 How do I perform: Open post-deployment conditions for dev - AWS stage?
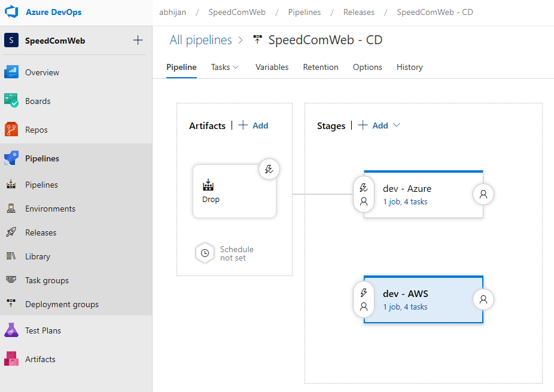coord(483,300)
